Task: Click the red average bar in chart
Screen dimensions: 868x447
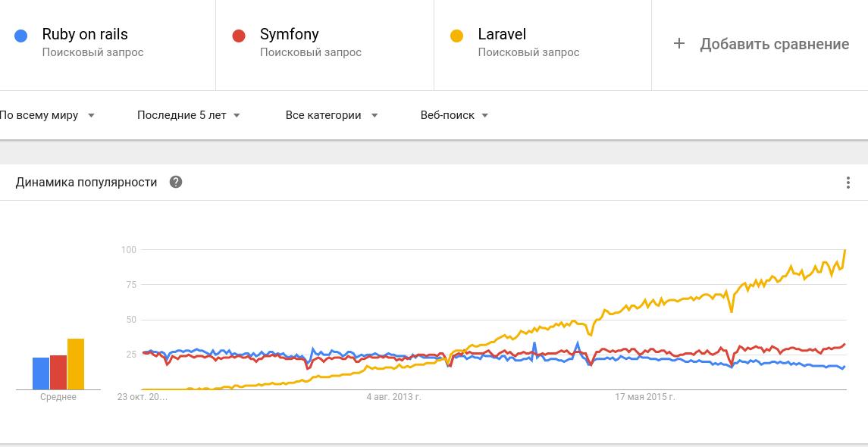Action: (58, 372)
